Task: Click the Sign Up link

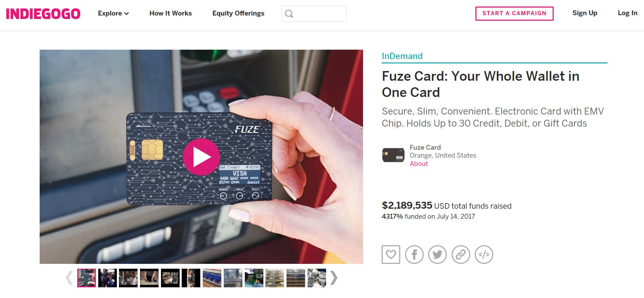Action: [x=585, y=13]
